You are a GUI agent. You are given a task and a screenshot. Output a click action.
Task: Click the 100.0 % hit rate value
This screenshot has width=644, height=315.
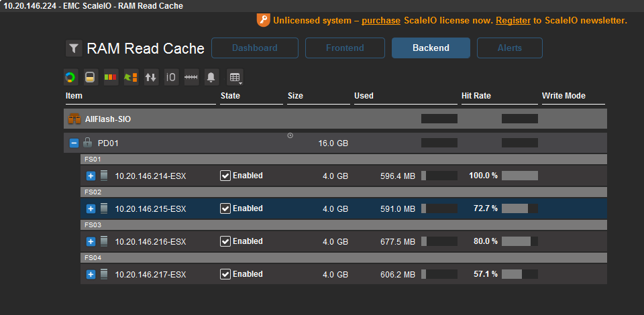pos(484,176)
